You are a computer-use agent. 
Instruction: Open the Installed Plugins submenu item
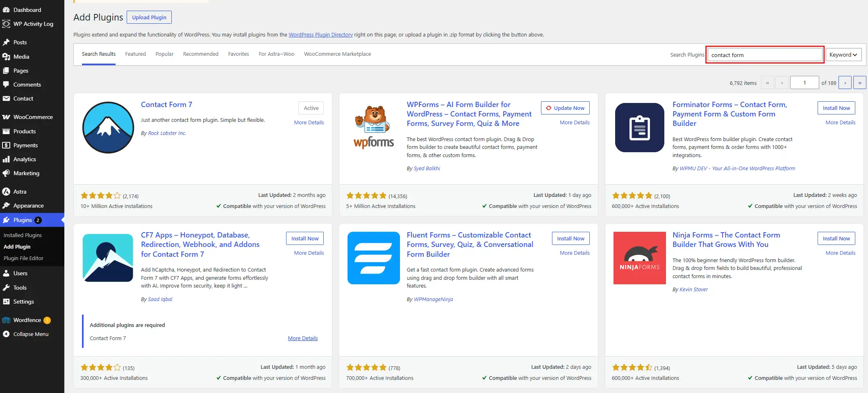point(23,235)
